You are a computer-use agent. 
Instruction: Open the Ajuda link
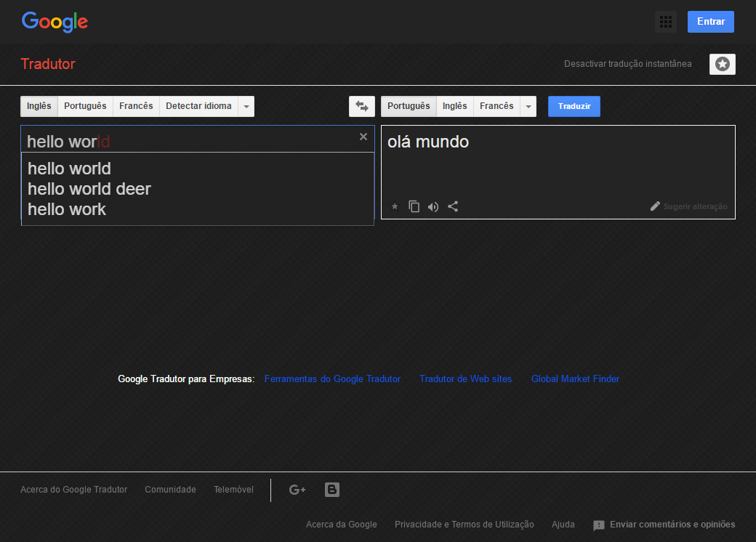[563, 524]
